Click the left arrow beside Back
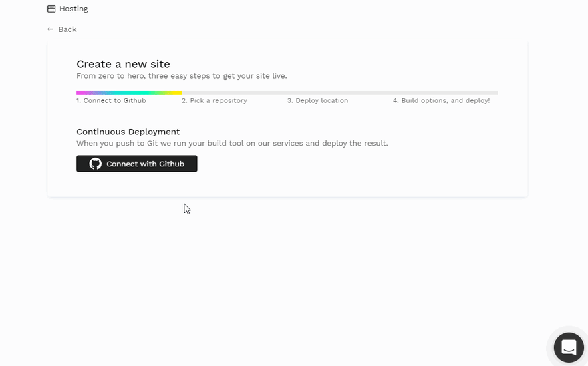Image resolution: width=588 pixels, height=366 pixels. click(x=50, y=29)
